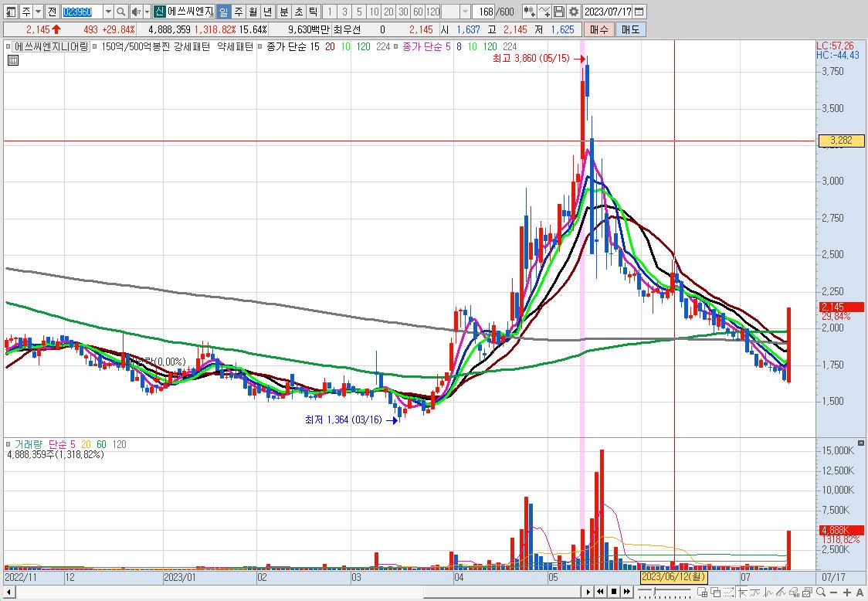Viewport: 868px width, 601px height.
Task: Click the eraser delete-drawings icon at bottom
Action: [794, 593]
